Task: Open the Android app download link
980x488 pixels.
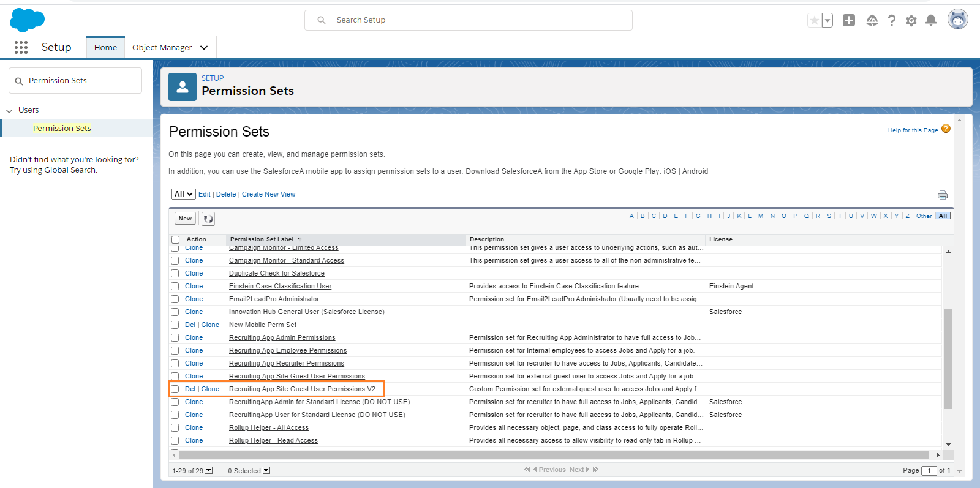Action: tap(695, 171)
